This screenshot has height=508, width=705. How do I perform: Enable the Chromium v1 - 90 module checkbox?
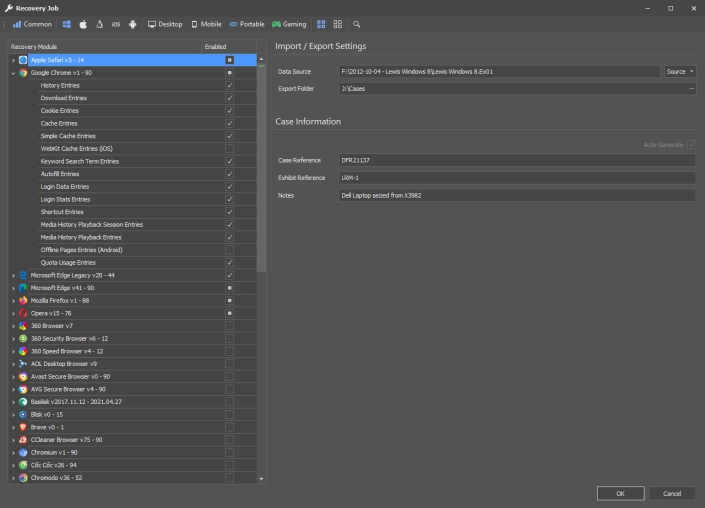(229, 453)
